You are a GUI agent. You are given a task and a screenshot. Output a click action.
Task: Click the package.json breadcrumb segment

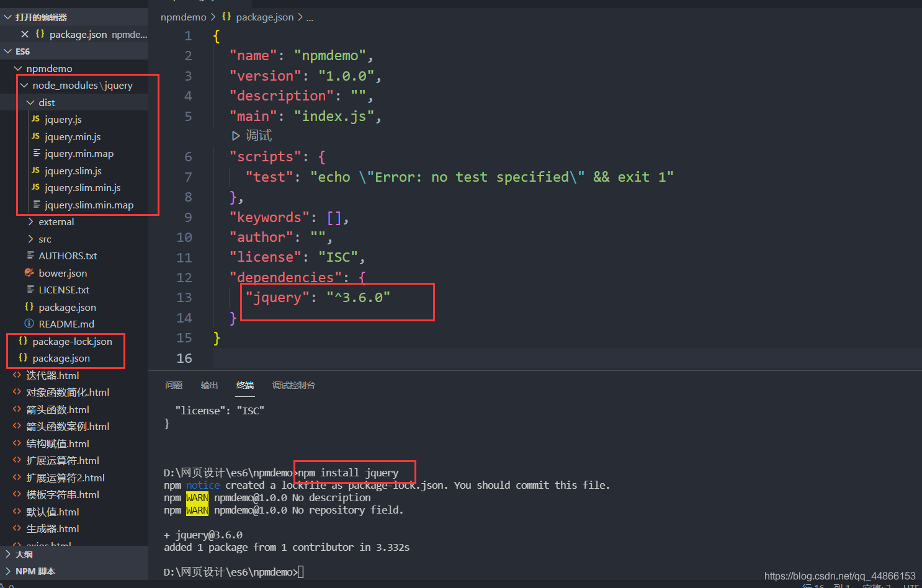tap(264, 17)
